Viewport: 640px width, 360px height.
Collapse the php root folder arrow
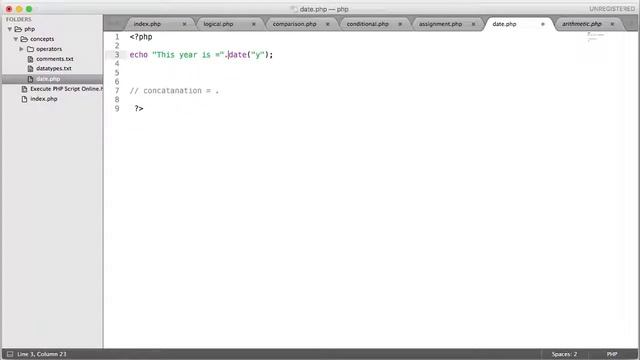click(x=9, y=29)
